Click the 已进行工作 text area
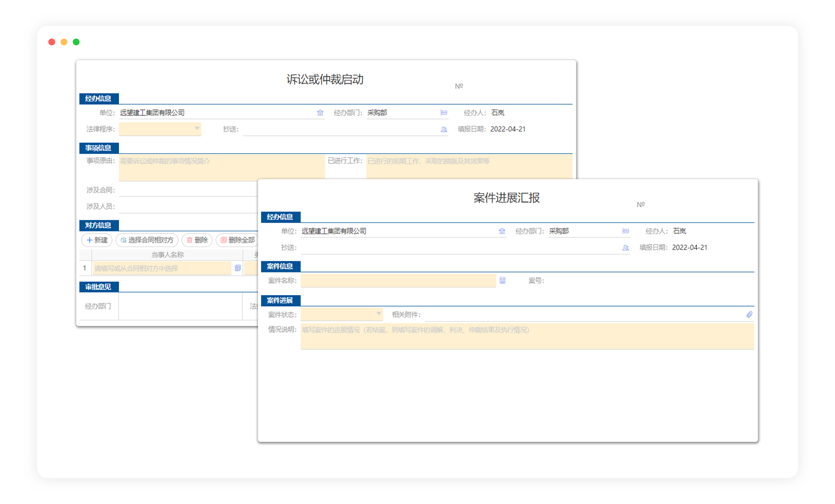 469,167
